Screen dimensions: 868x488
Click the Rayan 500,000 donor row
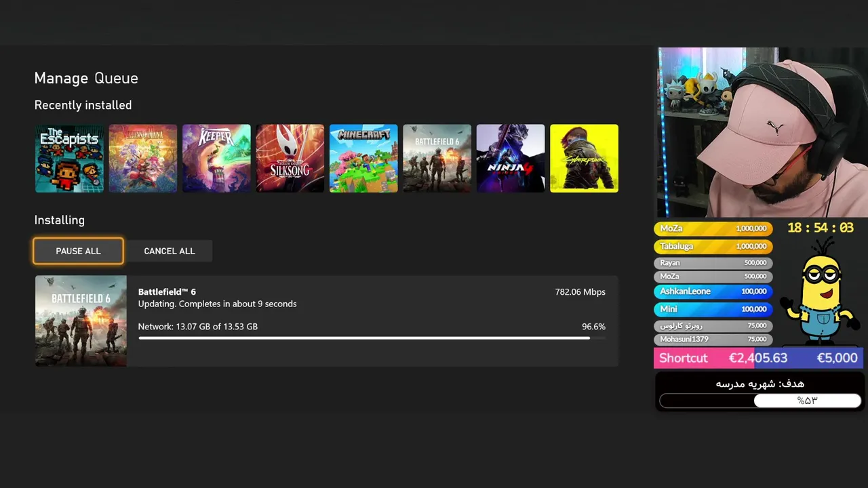713,262
